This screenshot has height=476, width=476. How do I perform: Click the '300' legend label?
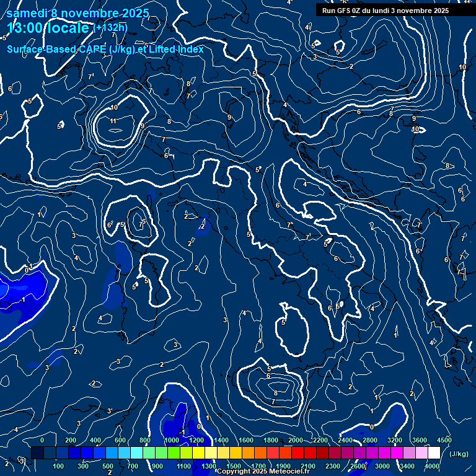(83, 466)
